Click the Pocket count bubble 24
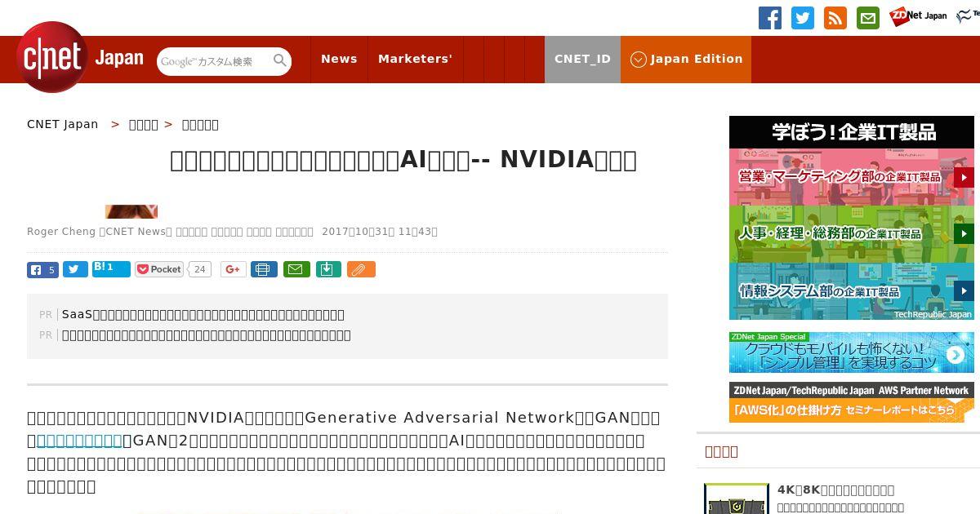 (200, 269)
